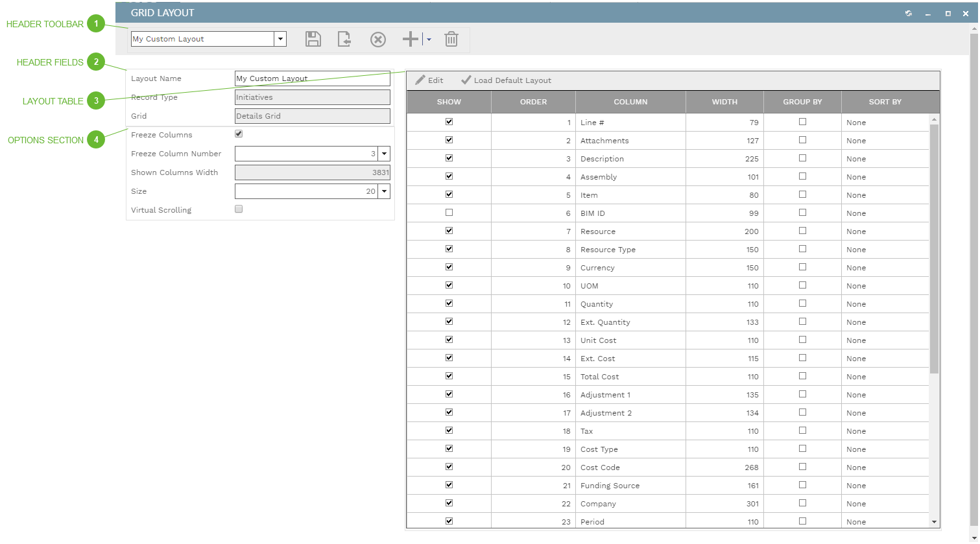Delete the layout using the trash icon

point(451,39)
